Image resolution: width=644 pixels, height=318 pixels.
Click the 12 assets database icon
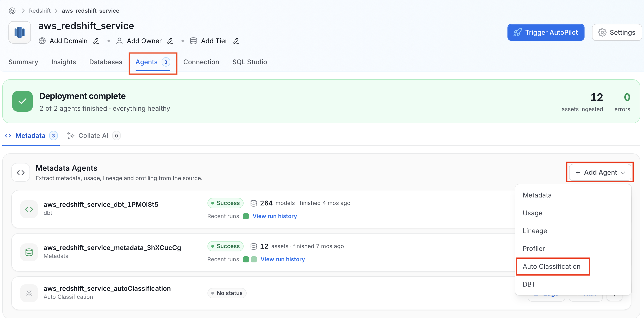coord(253,246)
